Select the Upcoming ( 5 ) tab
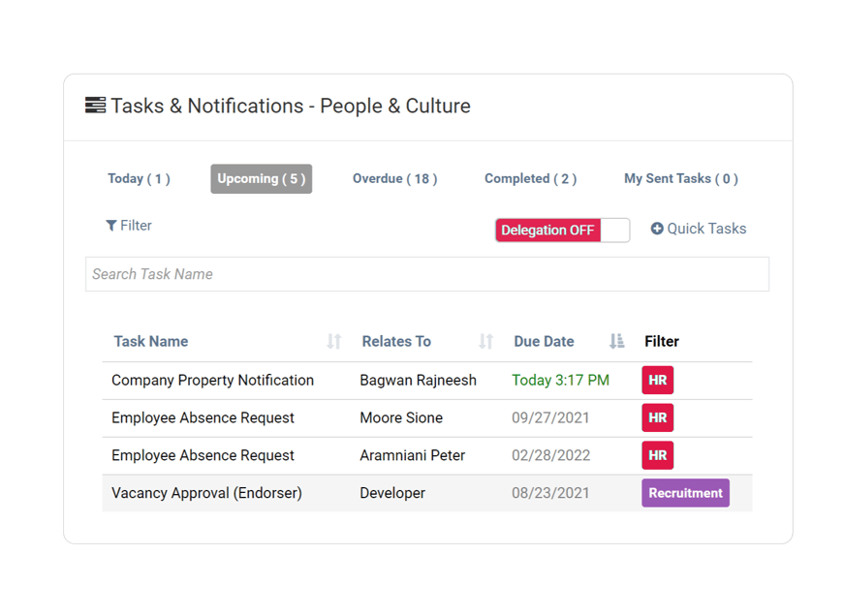 pos(261,178)
